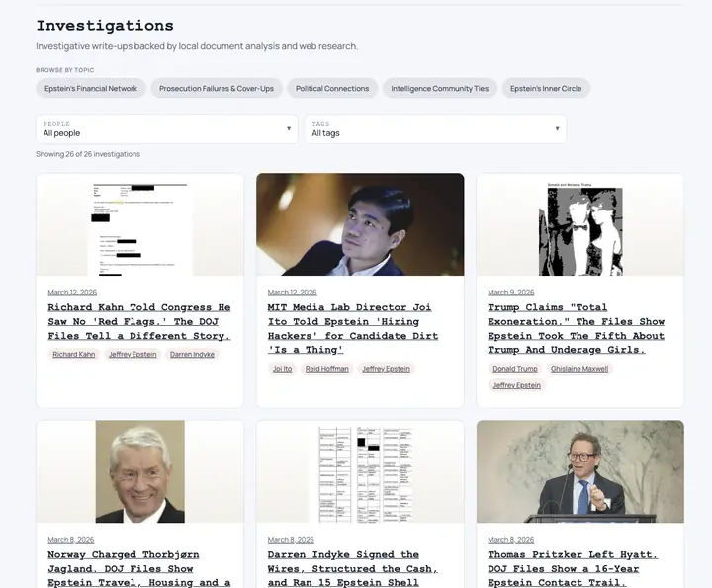Click the Thomas Pritzker podium photo
This screenshot has height=588, width=712.
click(x=579, y=471)
